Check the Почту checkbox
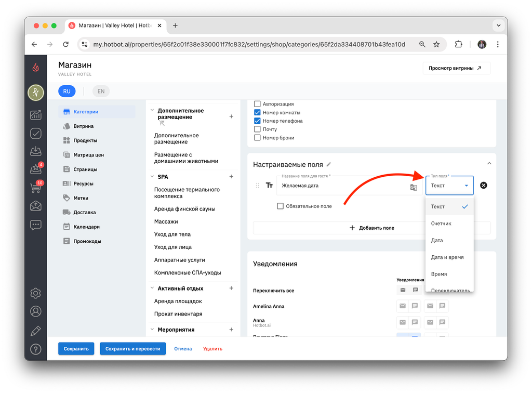The image size is (532, 393). 257,129
